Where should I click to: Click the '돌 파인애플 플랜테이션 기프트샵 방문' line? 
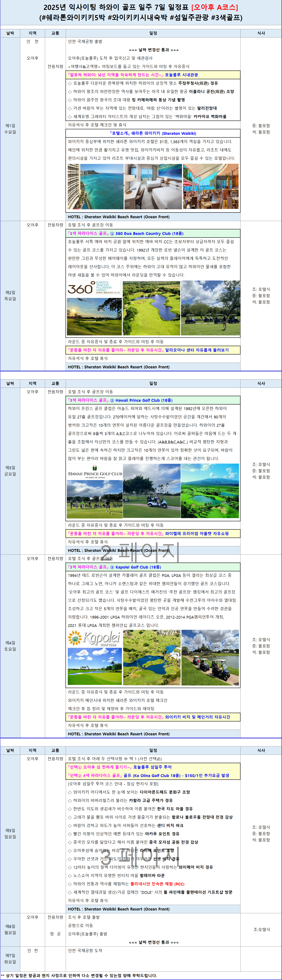pyautogui.click(x=150, y=892)
